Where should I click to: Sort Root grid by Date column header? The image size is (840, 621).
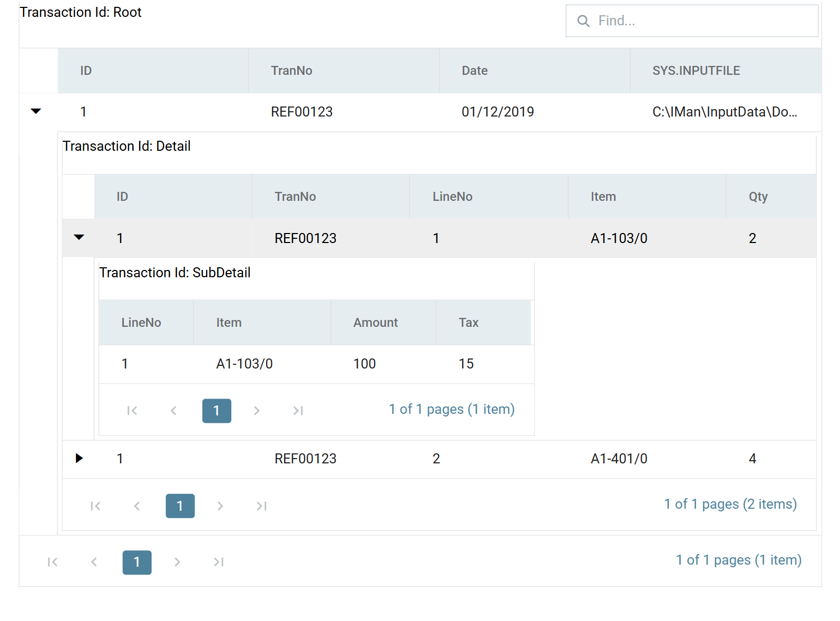(534, 71)
